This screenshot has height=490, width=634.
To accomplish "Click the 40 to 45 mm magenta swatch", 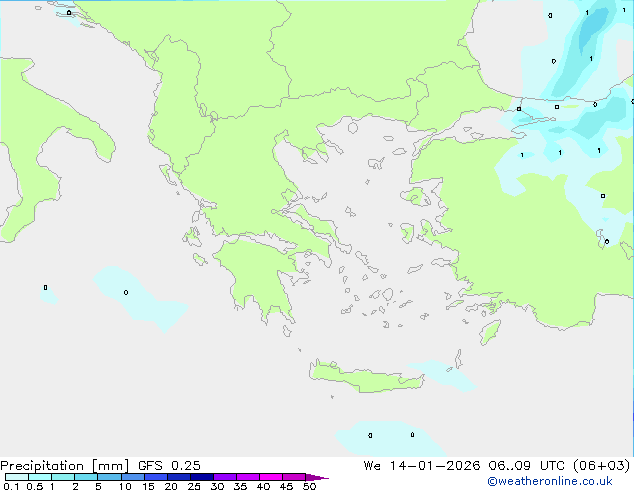I will tap(271, 477).
